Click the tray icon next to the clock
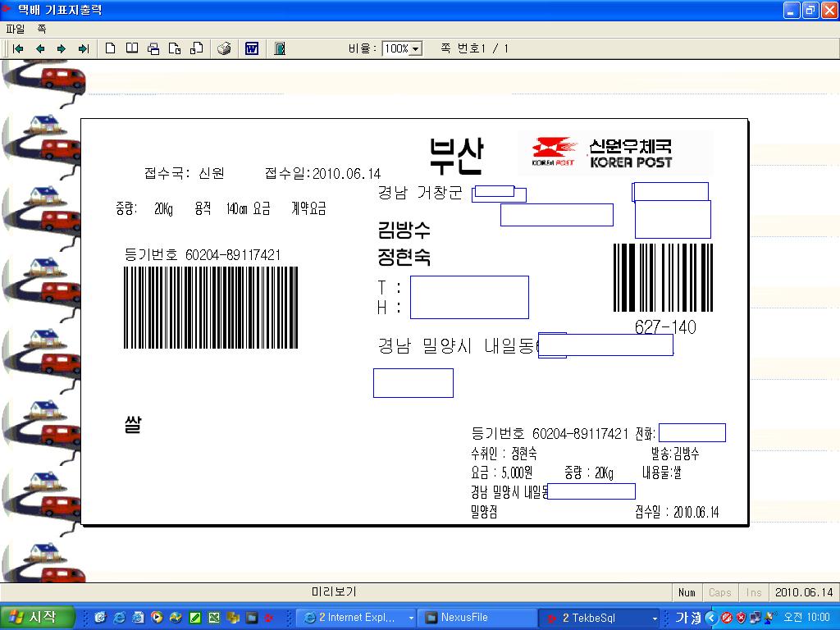Image resolution: width=840 pixels, height=630 pixels. [x=770, y=618]
